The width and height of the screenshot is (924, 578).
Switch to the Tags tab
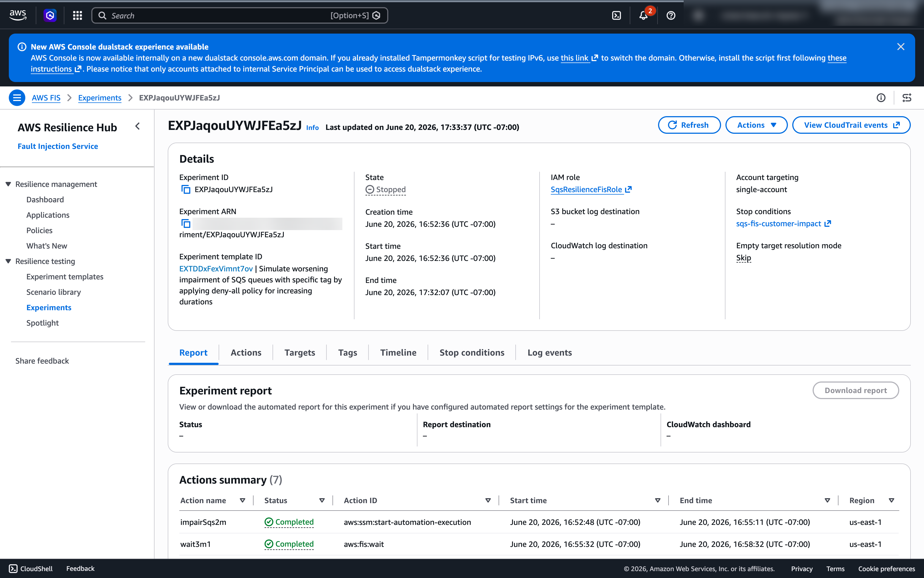pos(347,353)
